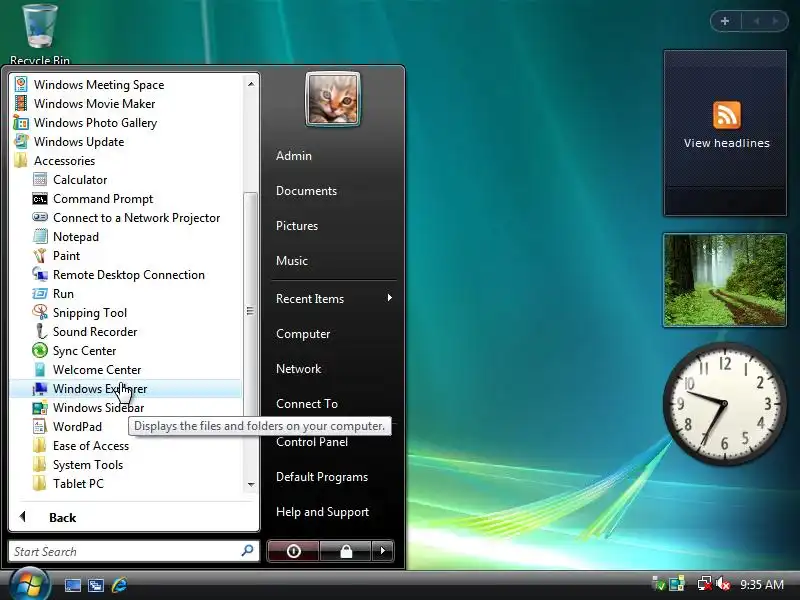Click Switch between windows taskbar icon

(95, 585)
